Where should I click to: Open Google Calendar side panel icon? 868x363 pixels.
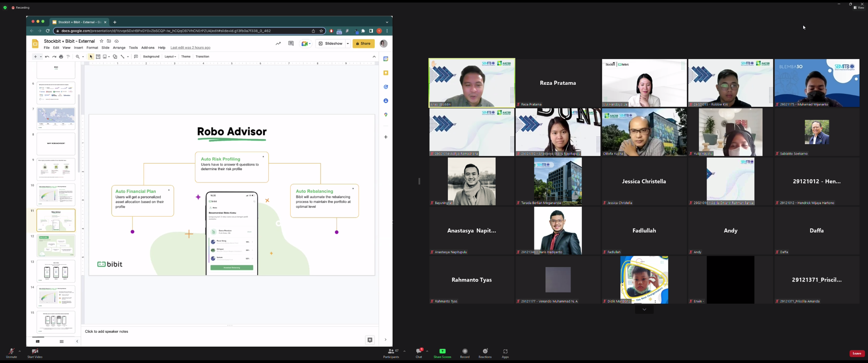(x=386, y=59)
